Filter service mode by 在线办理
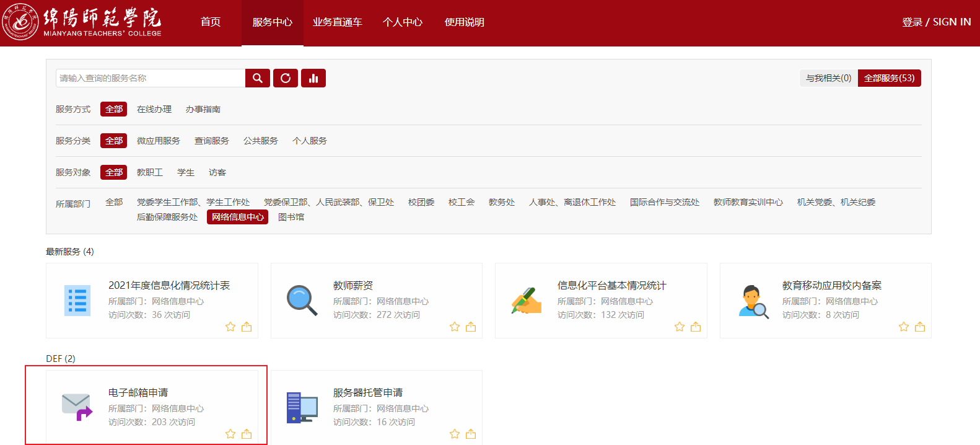The image size is (980, 445). coord(154,109)
